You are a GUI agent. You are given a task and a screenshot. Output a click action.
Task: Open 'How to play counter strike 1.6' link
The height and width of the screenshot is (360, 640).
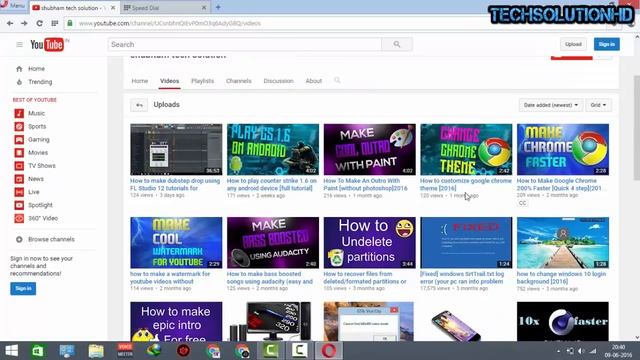(271, 184)
